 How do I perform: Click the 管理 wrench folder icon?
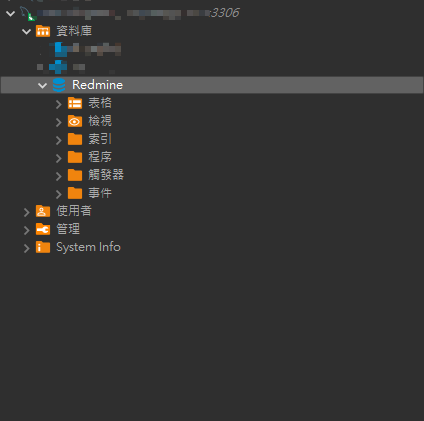tap(43, 229)
